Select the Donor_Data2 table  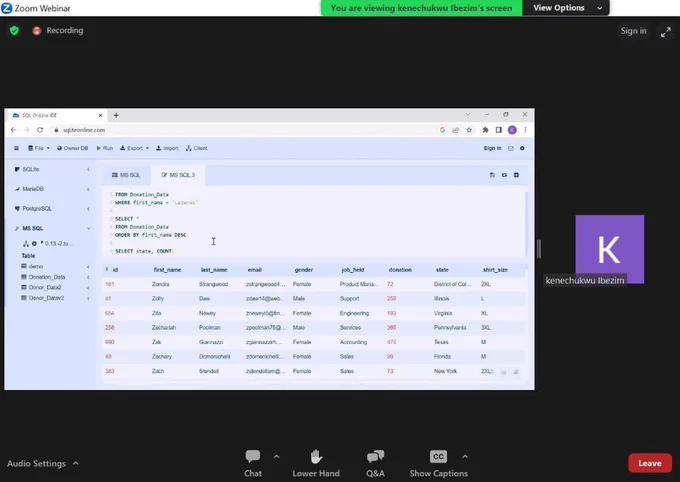point(45,287)
